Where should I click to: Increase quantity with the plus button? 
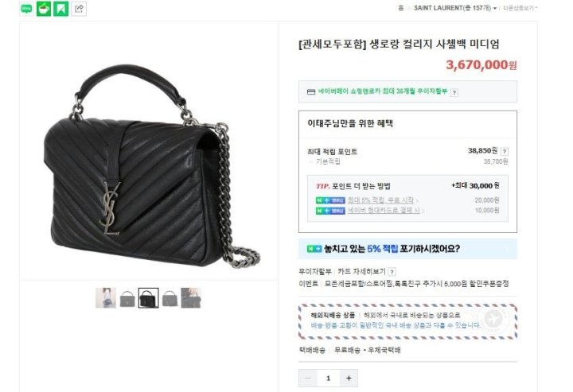tap(349, 378)
